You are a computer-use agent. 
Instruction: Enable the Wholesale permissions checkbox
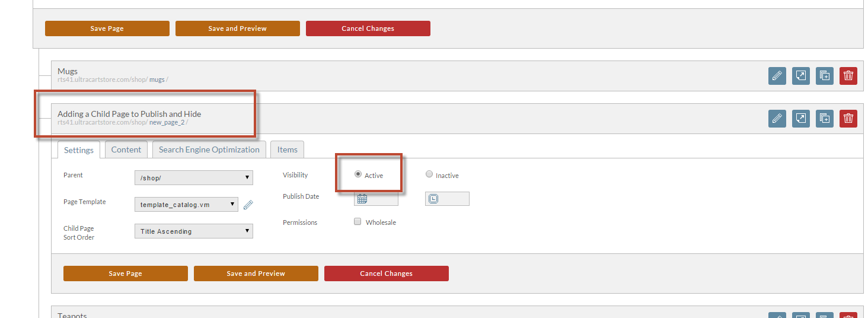pyautogui.click(x=358, y=221)
